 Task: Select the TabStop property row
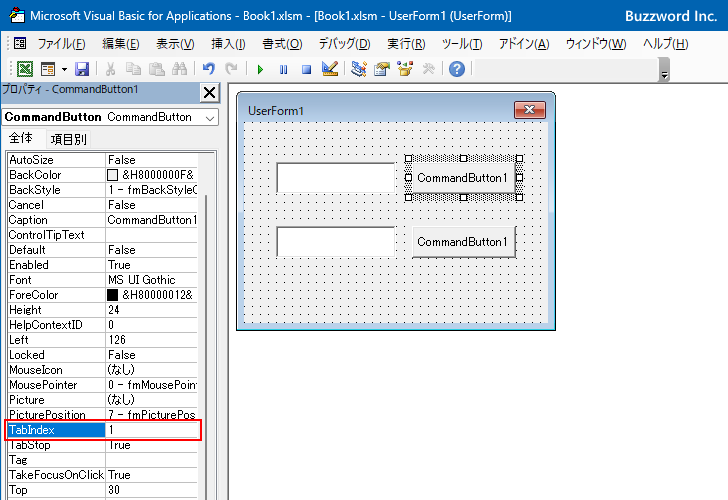pos(102,445)
